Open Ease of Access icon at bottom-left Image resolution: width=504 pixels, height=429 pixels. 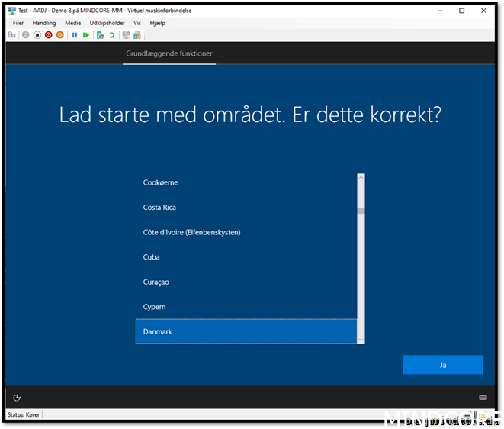[18, 397]
